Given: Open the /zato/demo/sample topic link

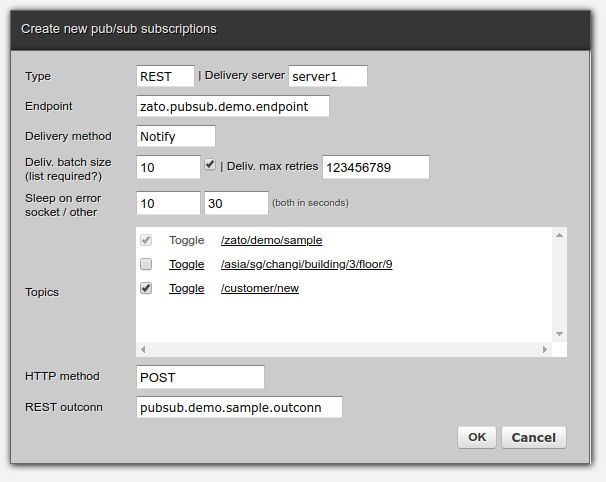Looking at the screenshot, I should (271, 240).
